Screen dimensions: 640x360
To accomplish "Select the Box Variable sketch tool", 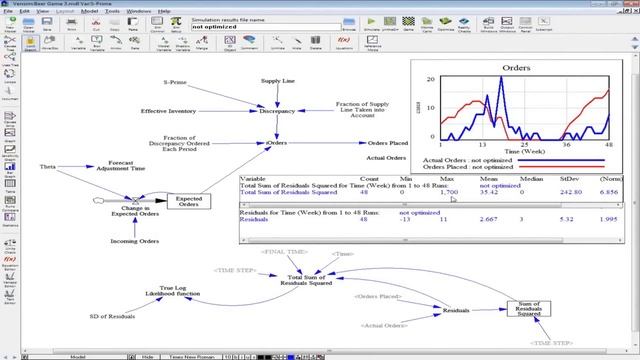I will click(97, 43).
